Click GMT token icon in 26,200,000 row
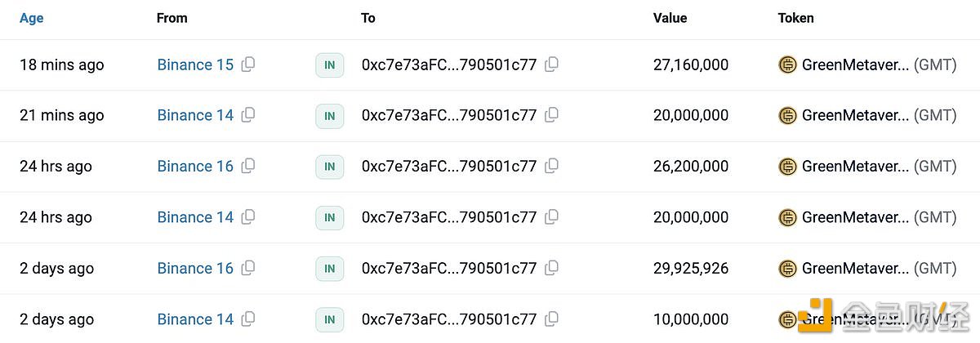The image size is (980, 343). coord(787,167)
